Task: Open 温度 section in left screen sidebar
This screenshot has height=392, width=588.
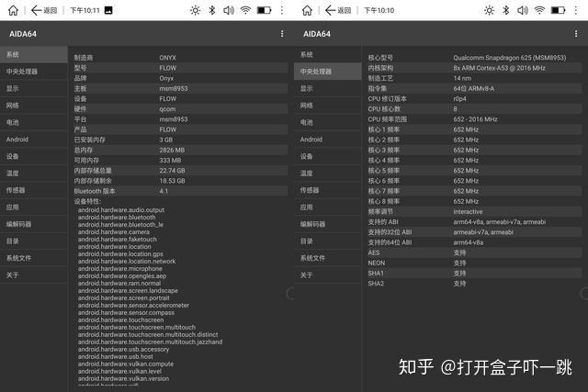Action: click(x=34, y=174)
